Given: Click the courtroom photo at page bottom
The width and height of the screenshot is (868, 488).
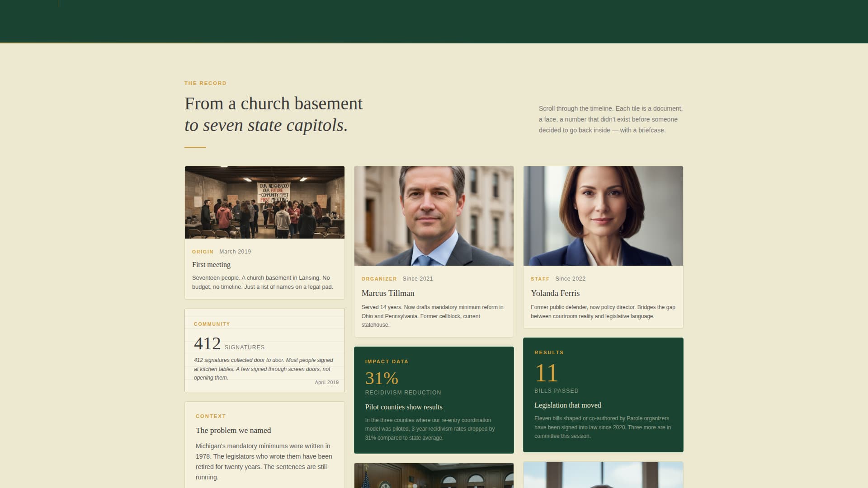Looking at the screenshot, I should [x=434, y=477].
